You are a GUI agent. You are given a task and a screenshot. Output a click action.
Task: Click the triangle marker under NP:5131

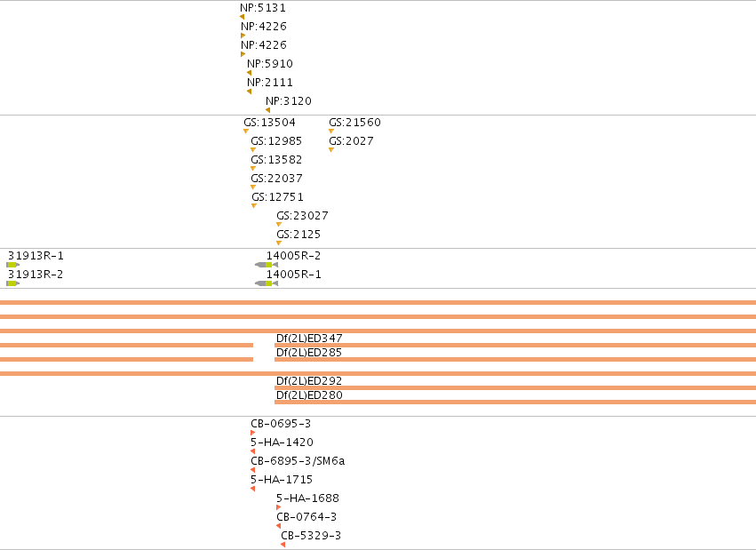[242, 17]
